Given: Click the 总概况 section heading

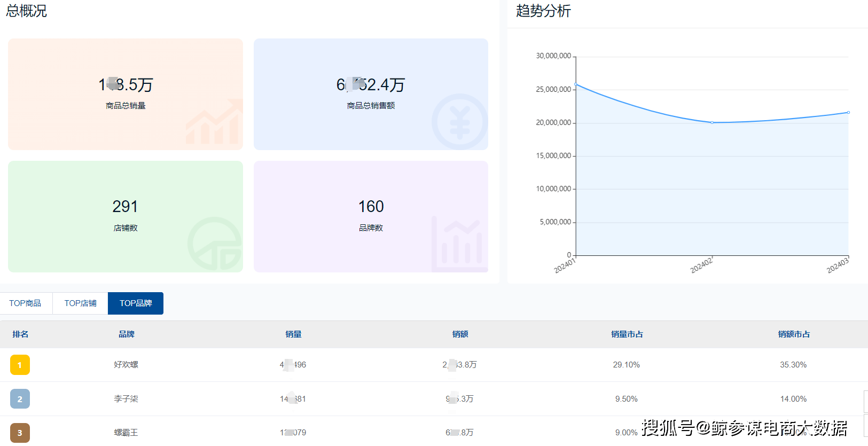Looking at the screenshot, I should pos(26,11).
